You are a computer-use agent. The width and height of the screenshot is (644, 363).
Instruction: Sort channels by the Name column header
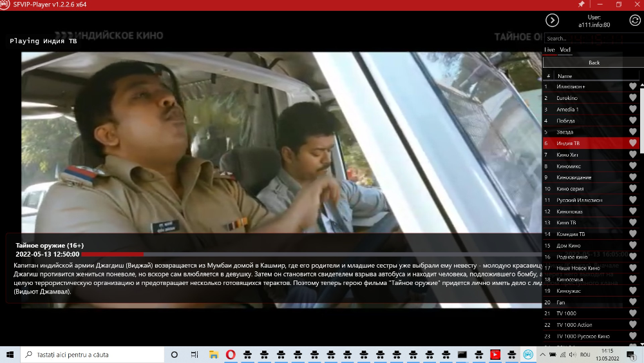tap(565, 76)
